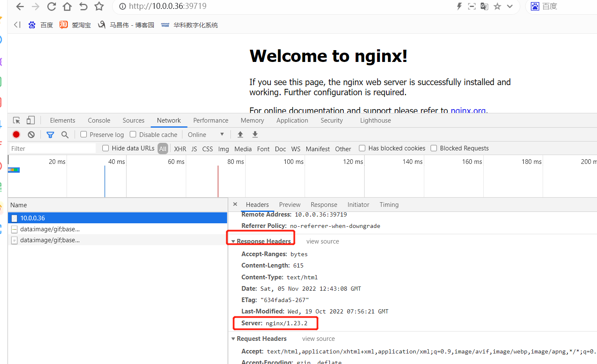Click view source beside Request Headers
Screen dimensions: 597x364
point(319,339)
